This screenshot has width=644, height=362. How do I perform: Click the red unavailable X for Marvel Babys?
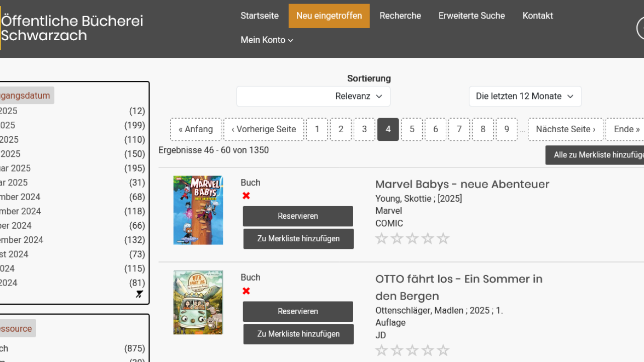pos(246,196)
